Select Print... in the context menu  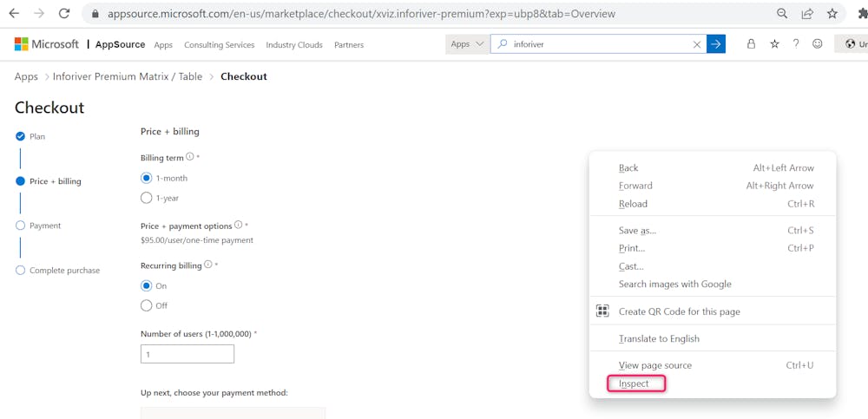click(x=713, y=248)
